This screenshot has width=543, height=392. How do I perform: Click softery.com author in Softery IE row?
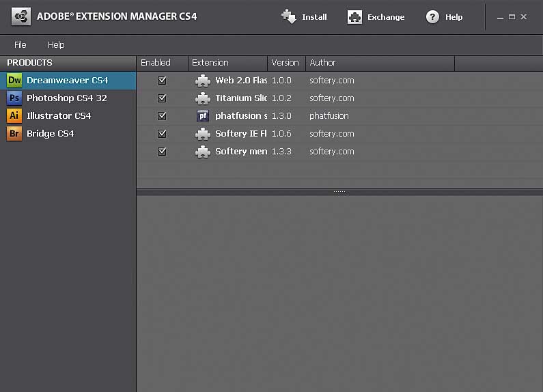tap(332, 133)
